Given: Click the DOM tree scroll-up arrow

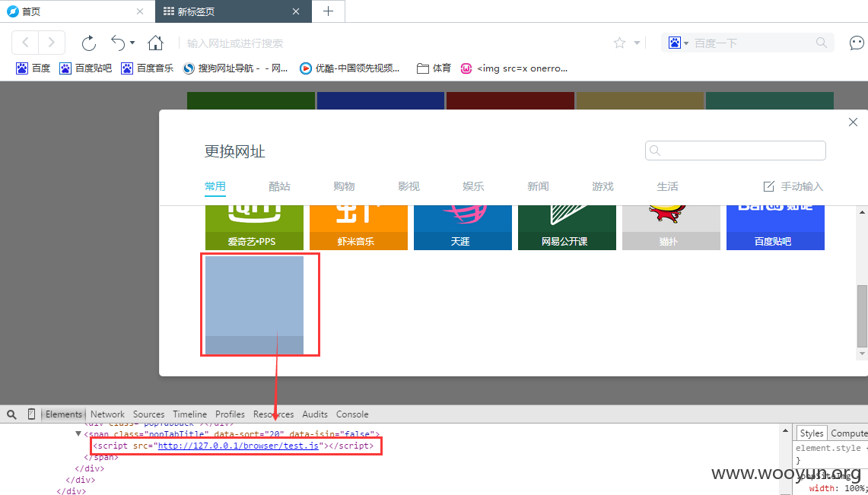Looking at the screenshot, I should 785,430.
